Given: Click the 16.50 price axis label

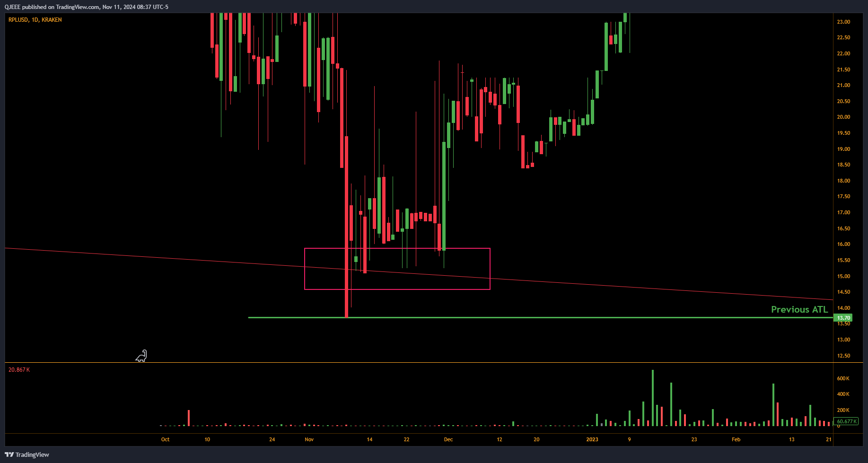Looking at the screenshot, I should pyautogui.click(x=843, y=228).
